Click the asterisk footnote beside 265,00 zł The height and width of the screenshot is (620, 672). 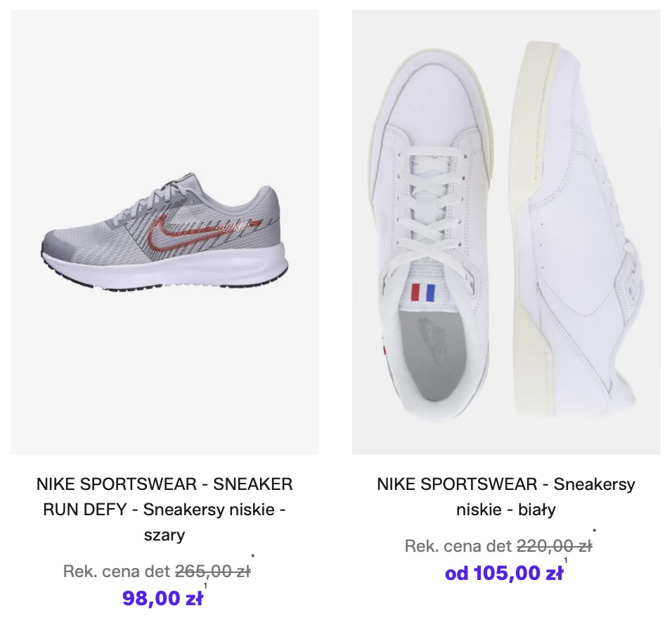coord(252,557)
